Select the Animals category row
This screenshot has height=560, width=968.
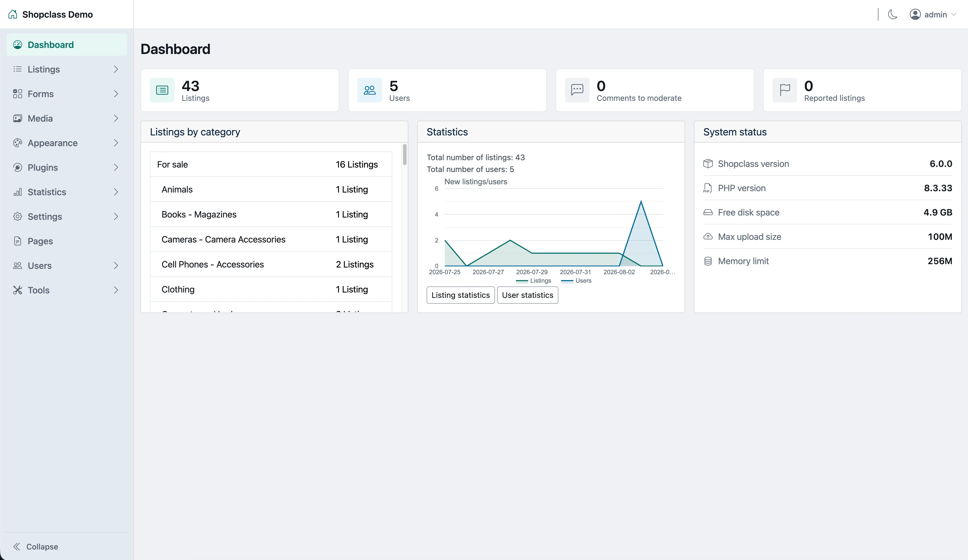tap(271, 189)
